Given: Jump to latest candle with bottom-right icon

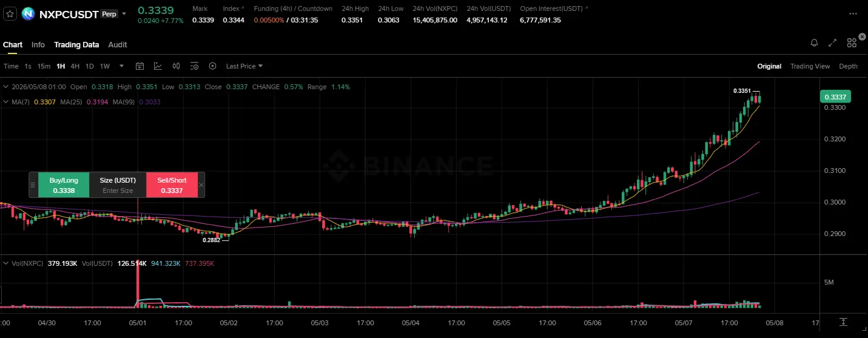Looking at the screenshot, I should pyautogui.click(x=843, y=322).
